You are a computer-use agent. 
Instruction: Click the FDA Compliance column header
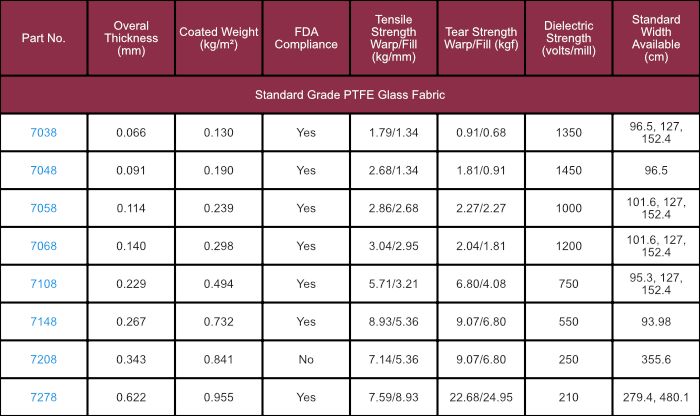(x=306, y=38)
